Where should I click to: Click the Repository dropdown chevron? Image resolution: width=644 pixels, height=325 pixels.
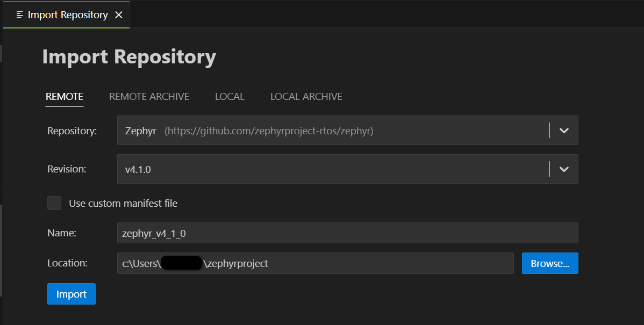pos(563,130)
